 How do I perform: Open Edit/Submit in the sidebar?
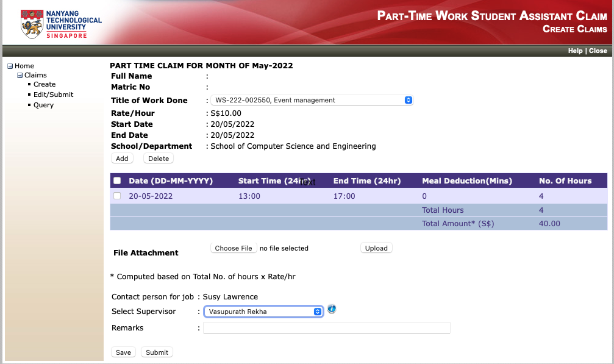pos(53,95)
